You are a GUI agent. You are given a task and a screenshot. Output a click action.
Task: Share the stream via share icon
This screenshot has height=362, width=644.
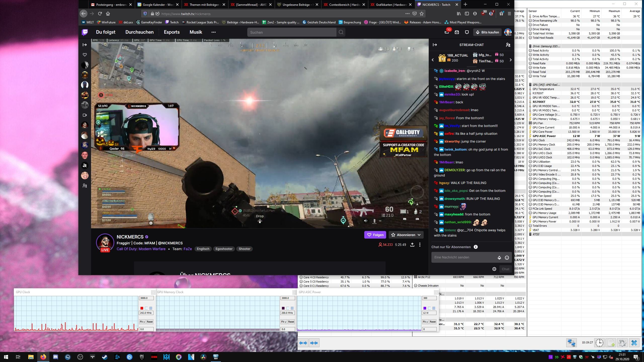pos(412,245)
